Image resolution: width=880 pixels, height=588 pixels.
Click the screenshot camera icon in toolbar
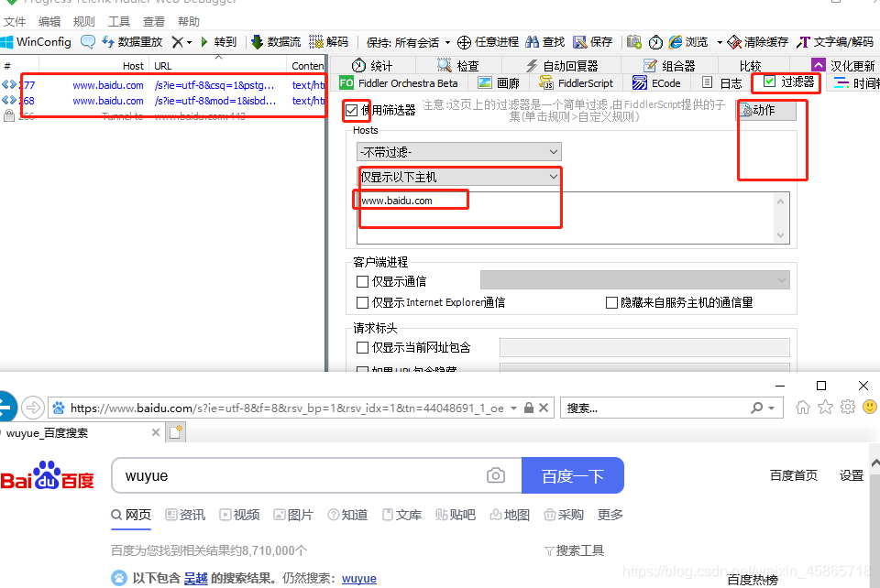point(634,42)
